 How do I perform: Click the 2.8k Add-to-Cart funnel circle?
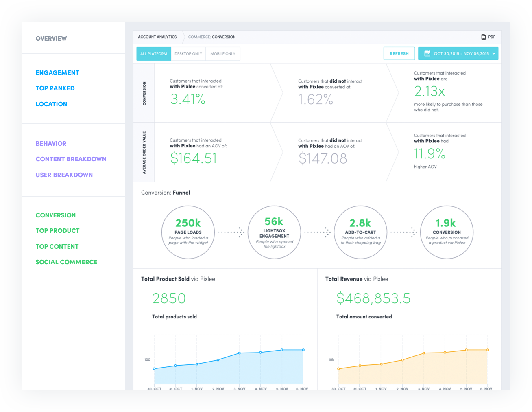pos(360,232)
